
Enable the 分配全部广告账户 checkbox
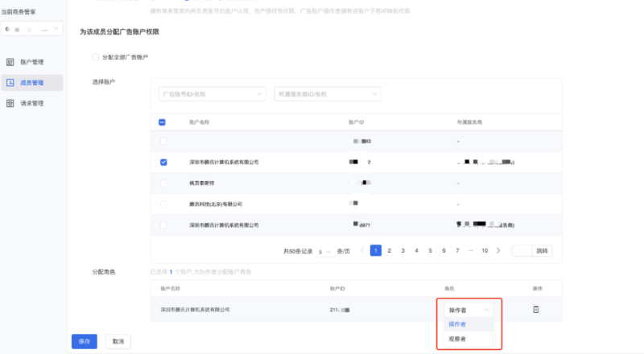pyautogui.click(x=96, y=57)
